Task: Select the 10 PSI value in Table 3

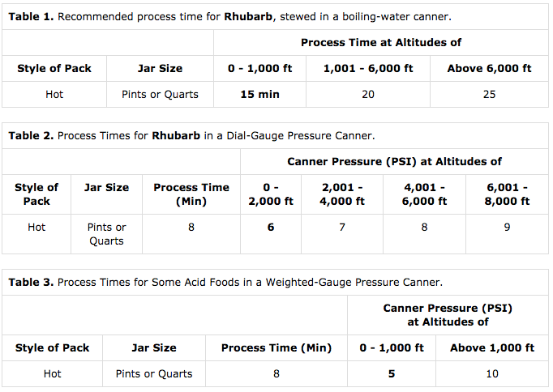Action: [x=493, y=374]
